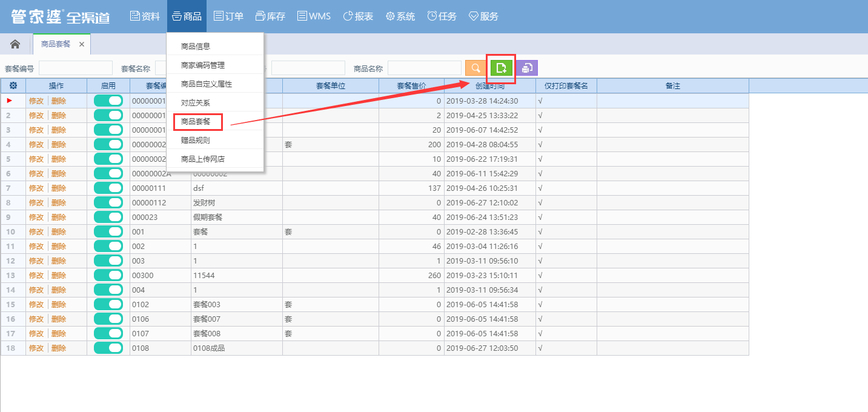Click 删除 for package 004
This screenshot has width=868, height=412.
(x=59, y=290)
